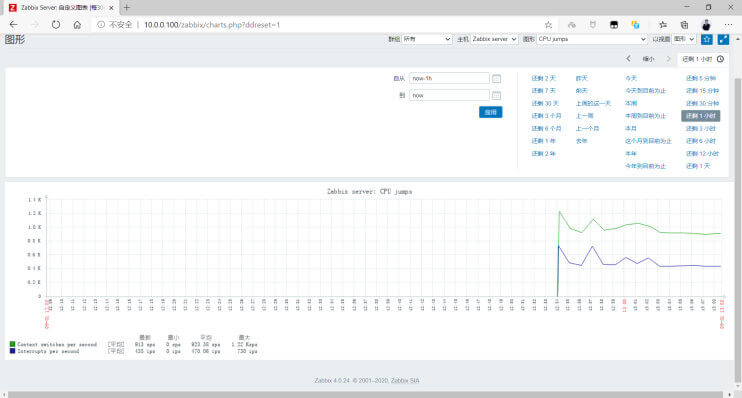Select the 最近 12 小时 range link
This screenshot has width=742, height=398.
pos(702,153)
